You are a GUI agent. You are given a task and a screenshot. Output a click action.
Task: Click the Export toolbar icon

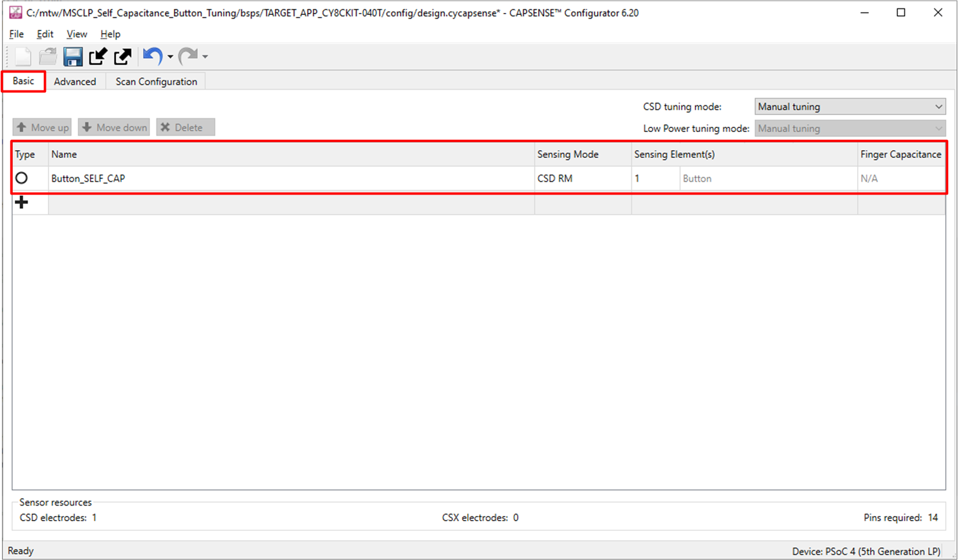point(122,57)
